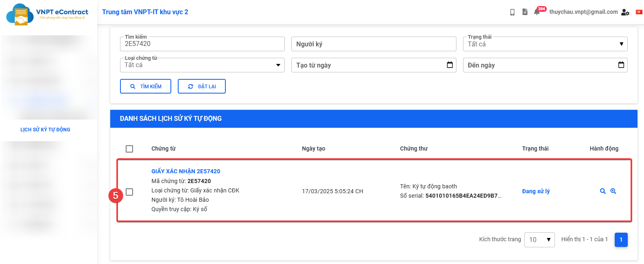Open the mobile app phone icon
This screenshot has width=644, height=264.
512,12
